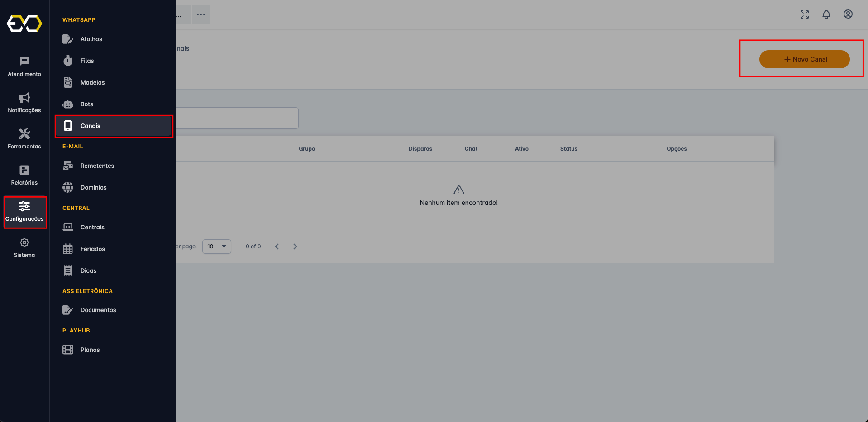Open the Atendimento chat icon
The height and width of the screenshot is (422, 868).
point(24,62)
